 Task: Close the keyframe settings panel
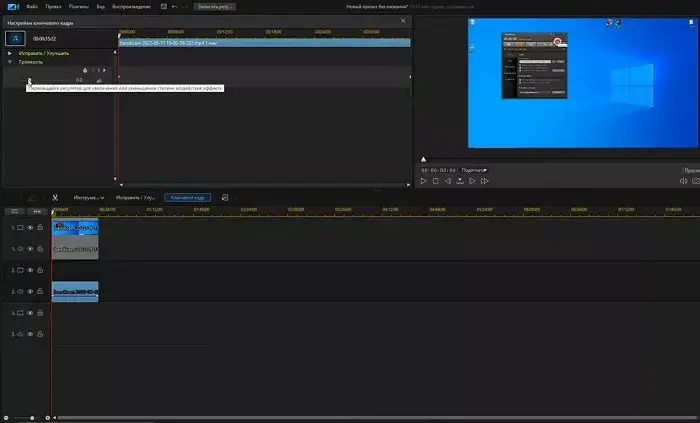click(x=403, y=20)
